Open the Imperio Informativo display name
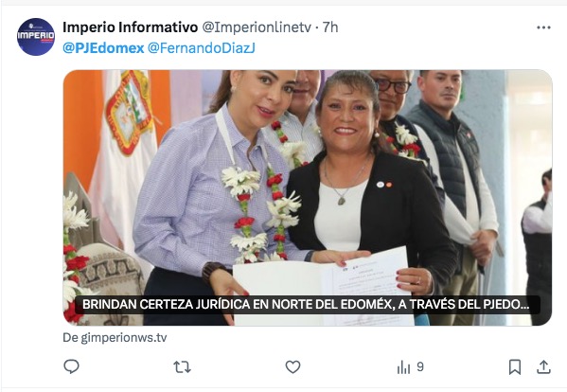The width and height of the screenshot is (567, 392). [x=131, y=27]
